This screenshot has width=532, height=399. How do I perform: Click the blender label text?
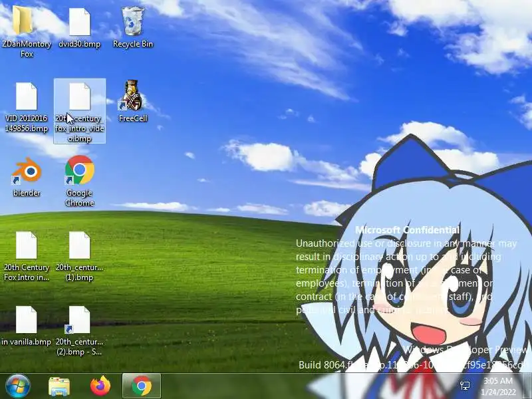[x=27, y=193]
